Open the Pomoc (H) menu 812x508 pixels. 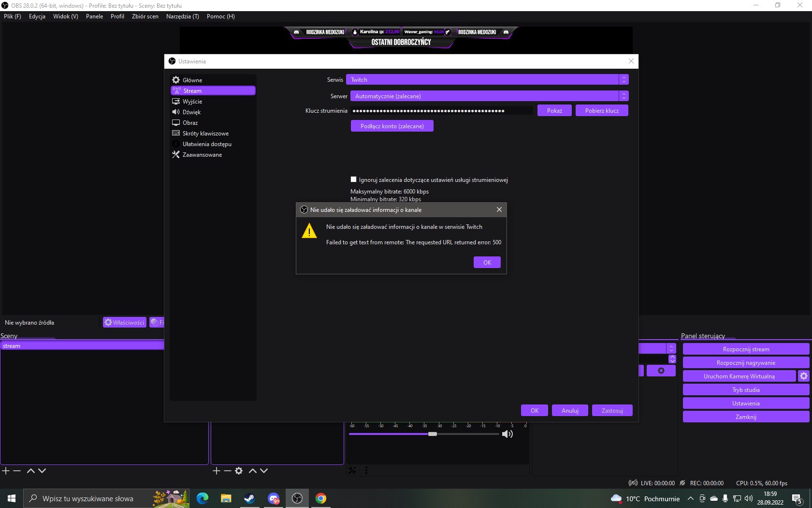(221, 16)
